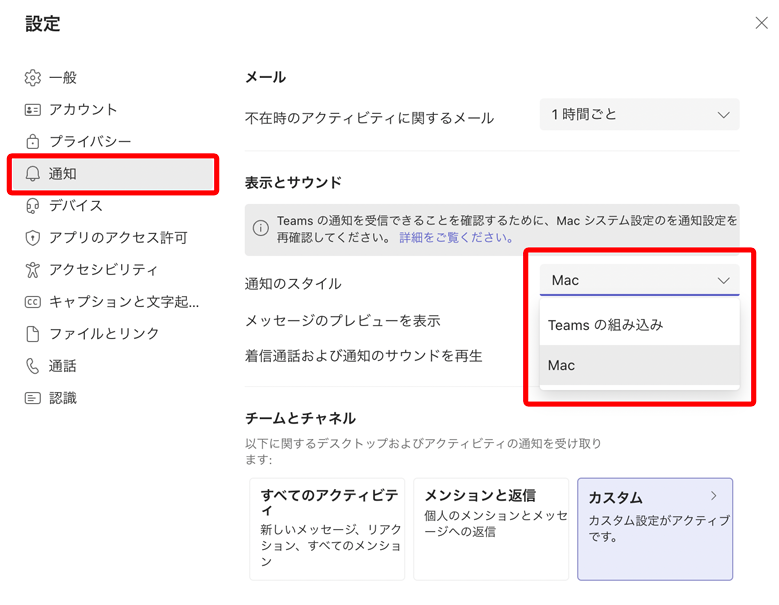Screen dimensions: 779x605
Task: Click the chevron of the email frequency dropdown
Action: click(x=723, y=115)
